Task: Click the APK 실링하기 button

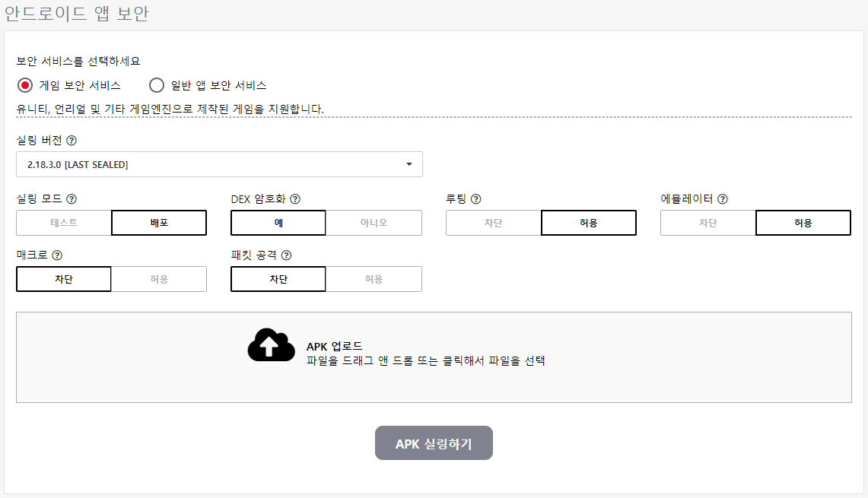Action: click(434, 443)
